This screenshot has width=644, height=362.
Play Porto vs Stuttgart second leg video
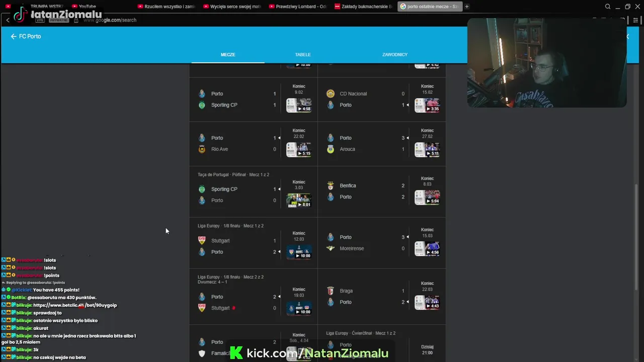(299, 308)
